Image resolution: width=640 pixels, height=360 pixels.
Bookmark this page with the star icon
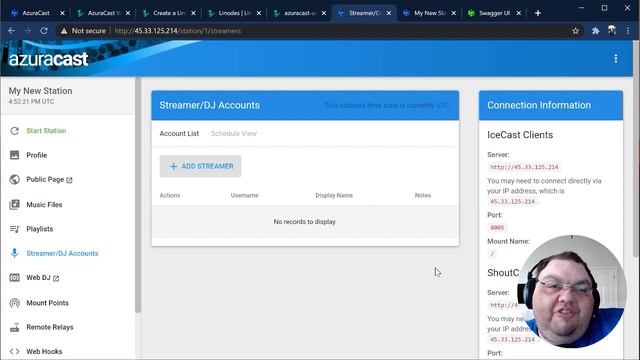[x=576, y=31]
